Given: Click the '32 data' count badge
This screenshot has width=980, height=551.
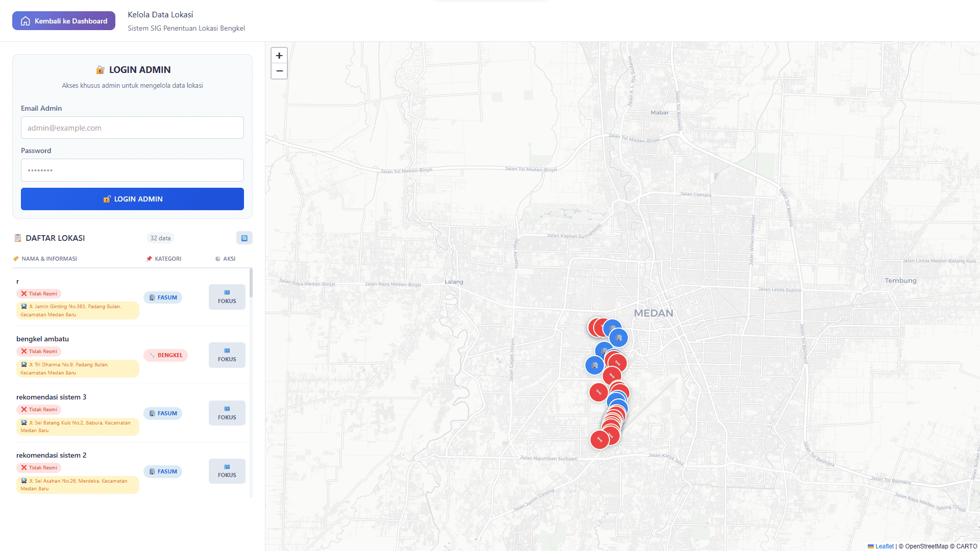Looking at the screenshot, I should point(160,238).
